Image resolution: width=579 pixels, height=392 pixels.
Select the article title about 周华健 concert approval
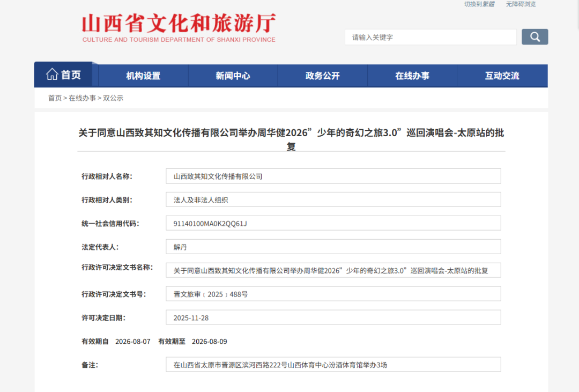coord(289,138)
